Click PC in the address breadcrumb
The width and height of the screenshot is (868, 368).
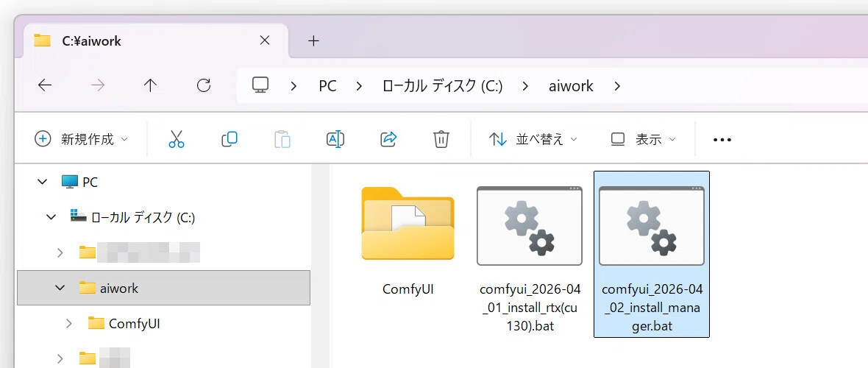[x=327, y=86]
